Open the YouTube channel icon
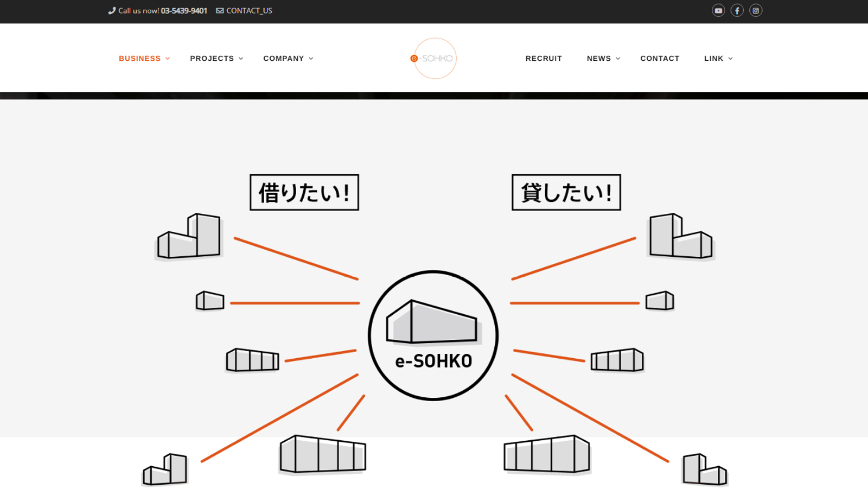The image size is (868, 495). coord(718,10)
